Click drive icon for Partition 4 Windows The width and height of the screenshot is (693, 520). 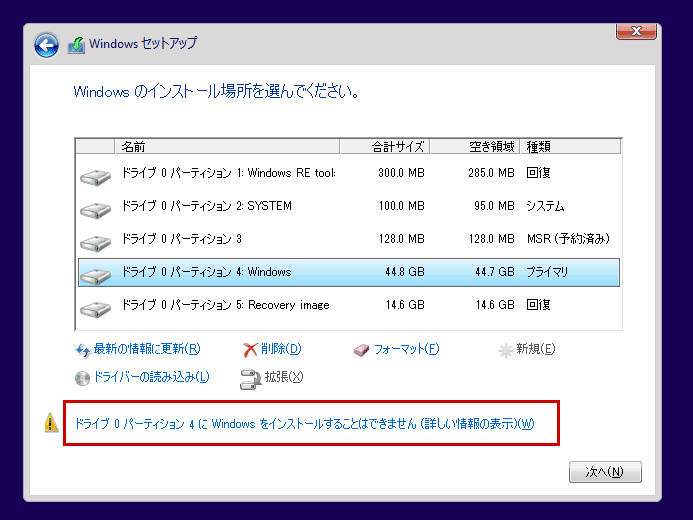(95, 277)
